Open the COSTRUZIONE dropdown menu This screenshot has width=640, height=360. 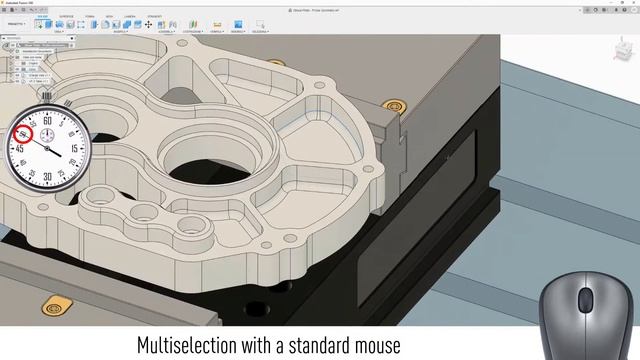coord(193,31)
